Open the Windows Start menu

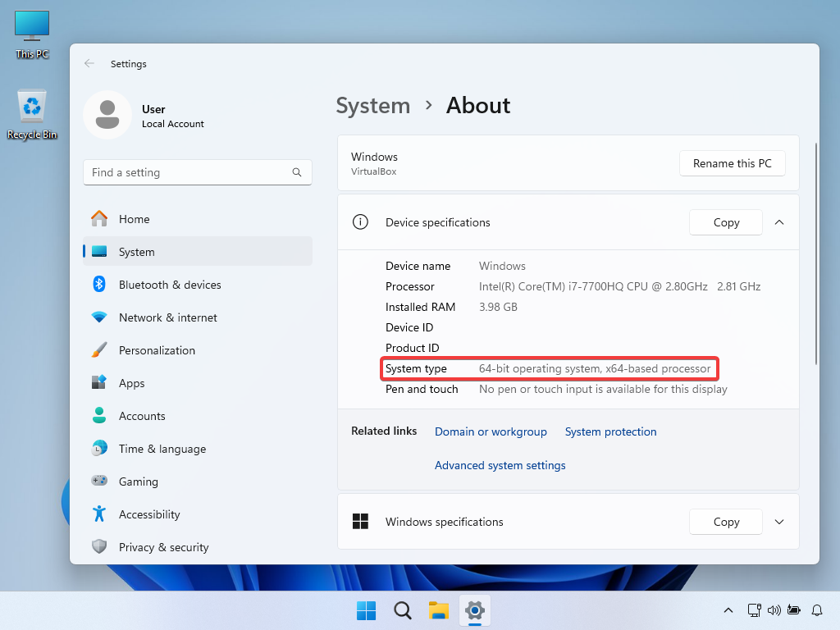[366, 610]
